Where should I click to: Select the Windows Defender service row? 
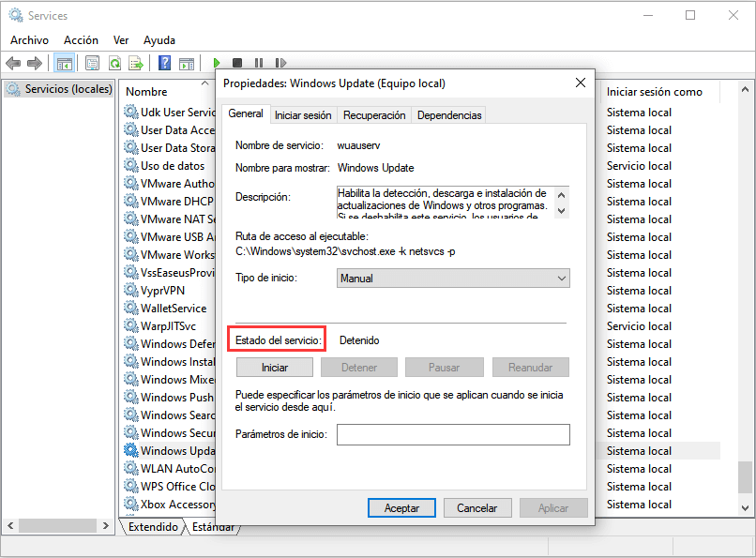click(x=169, y=343)
